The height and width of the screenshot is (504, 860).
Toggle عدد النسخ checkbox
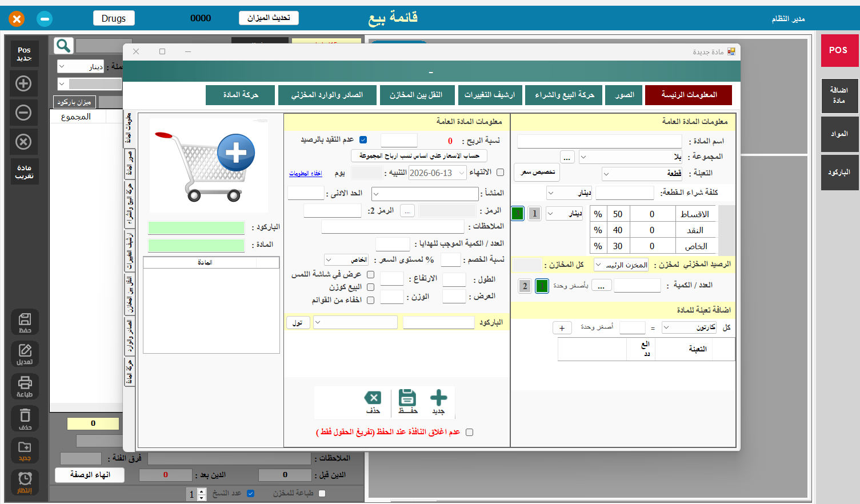click(x=250, y=493)
